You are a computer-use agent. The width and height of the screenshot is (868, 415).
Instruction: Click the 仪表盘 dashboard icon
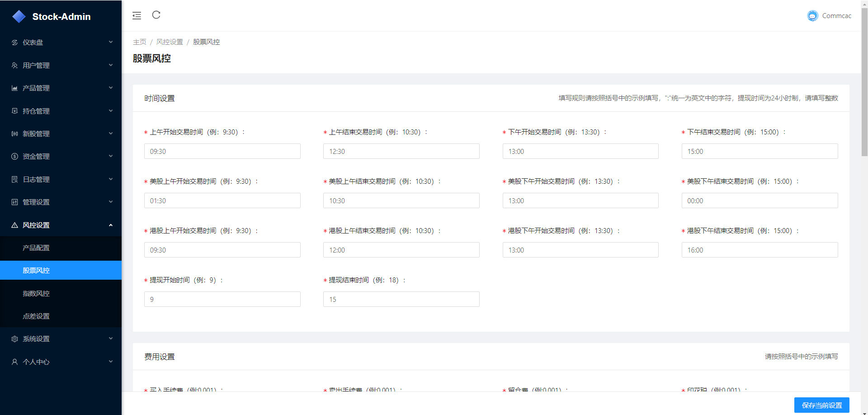point(14,43)
